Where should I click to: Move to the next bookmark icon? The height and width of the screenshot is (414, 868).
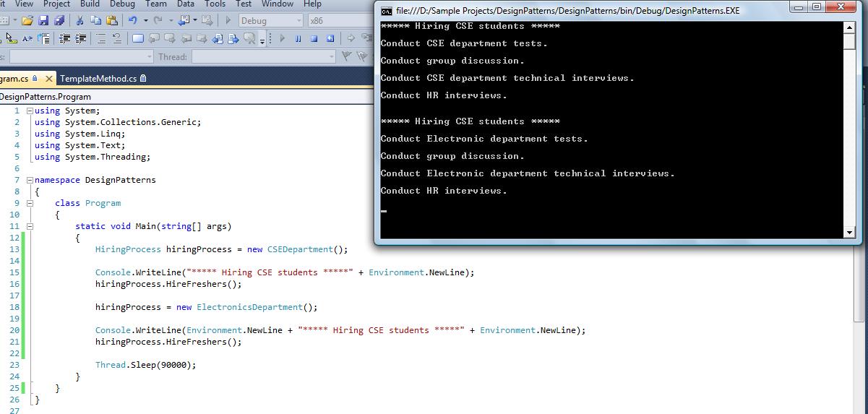click(x=170, y=38)
